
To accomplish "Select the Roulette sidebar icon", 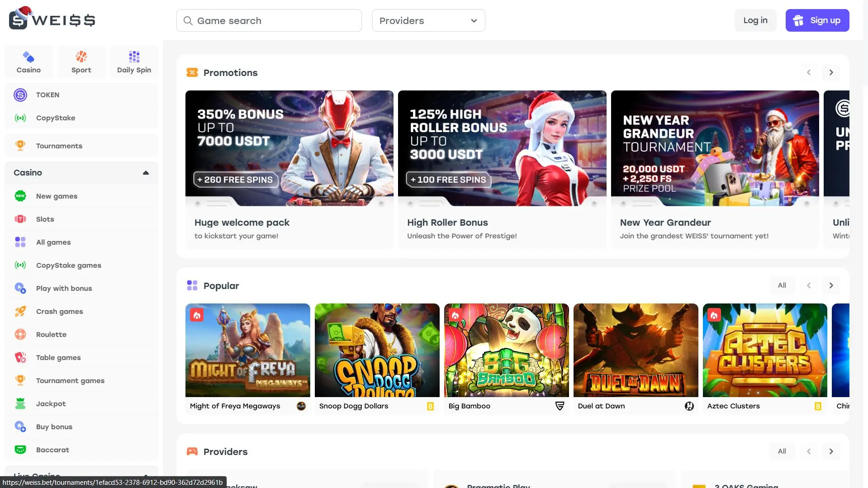I will coord(20,335).
